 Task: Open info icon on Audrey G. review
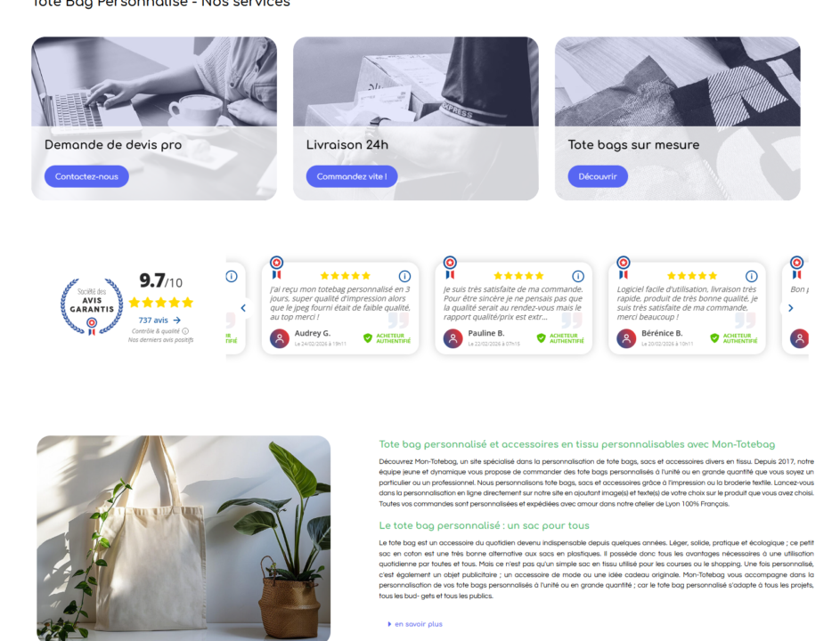404,276
